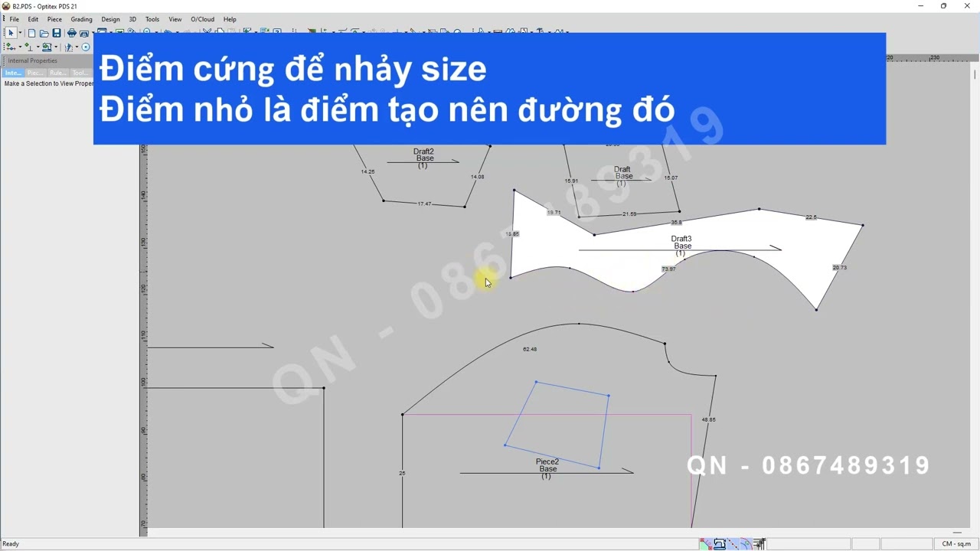Save the file with the floppy disk icon

[x=57, y=33]
